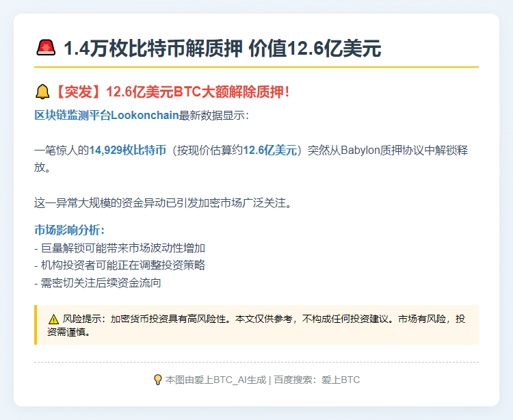This screenshot has height=420, width=513.
Task: Click the blue text 区块链监测平台Lookonchain
Action: tap(106, 115)
